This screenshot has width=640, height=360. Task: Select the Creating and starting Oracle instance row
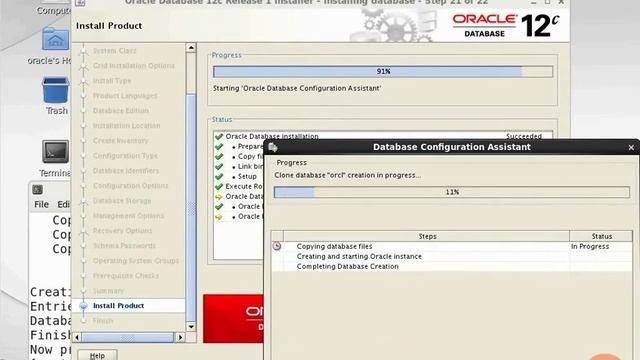point(452,256)
